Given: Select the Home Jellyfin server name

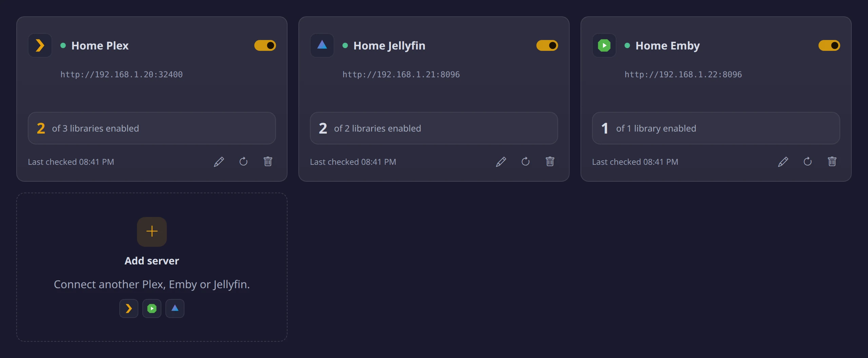Looking at the screenshot, I should tap(389, 46).
